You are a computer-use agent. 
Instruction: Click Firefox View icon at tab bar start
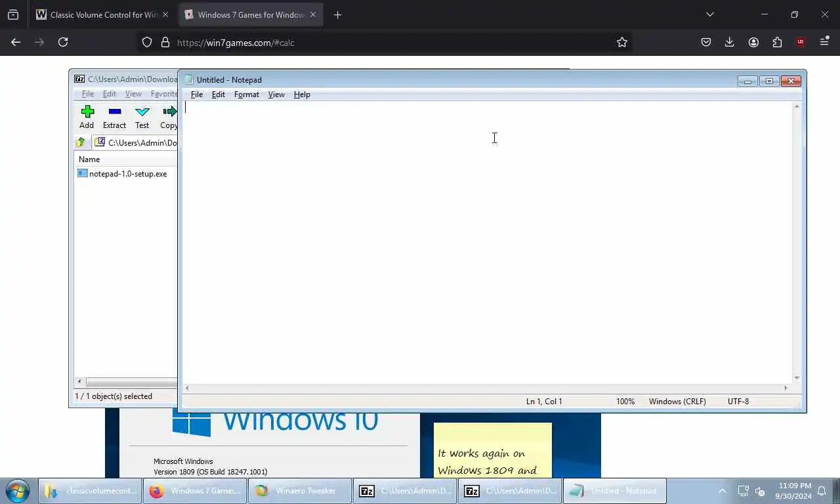pyautogui.click(x=13, y=14)
